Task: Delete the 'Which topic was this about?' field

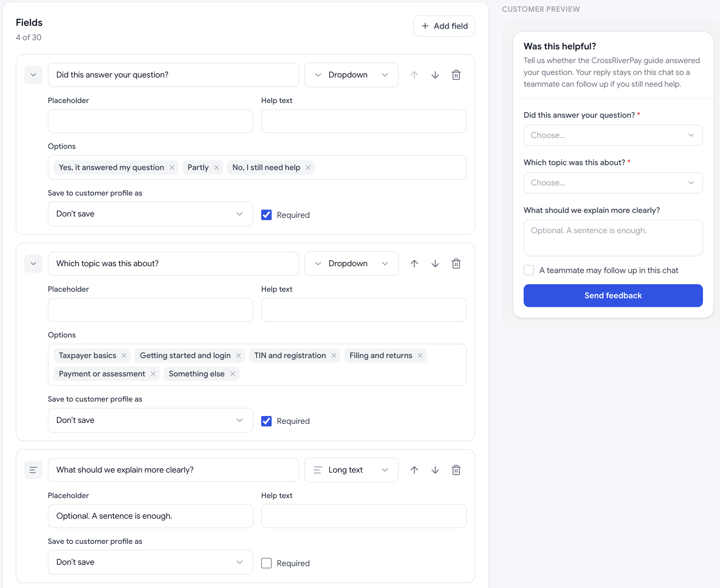Action: pos(456,264)
